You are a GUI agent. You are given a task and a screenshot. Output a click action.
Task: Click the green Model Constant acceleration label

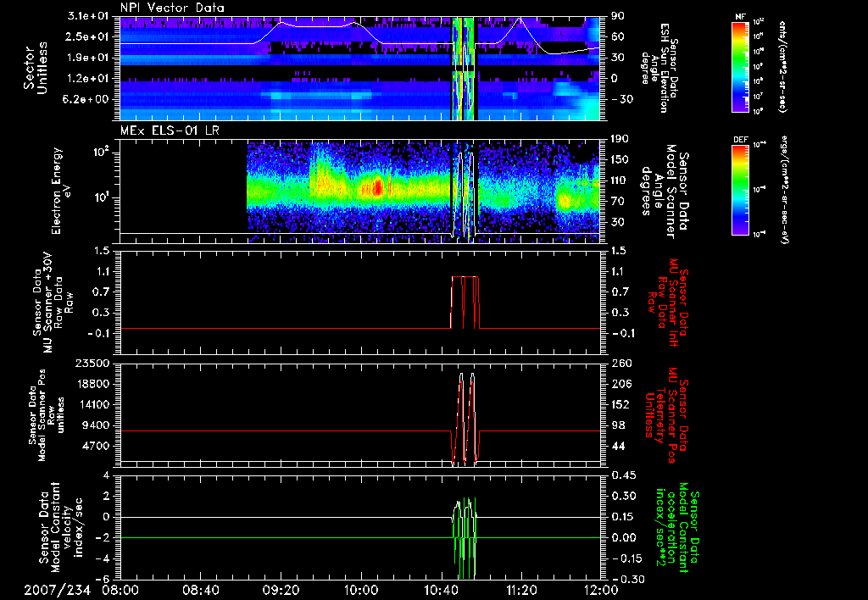point(678,527)
